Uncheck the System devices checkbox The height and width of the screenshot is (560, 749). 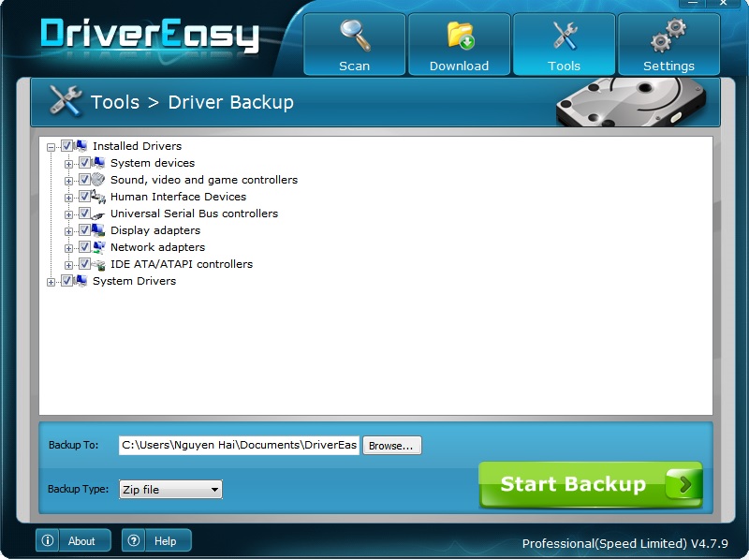point(84,162)
